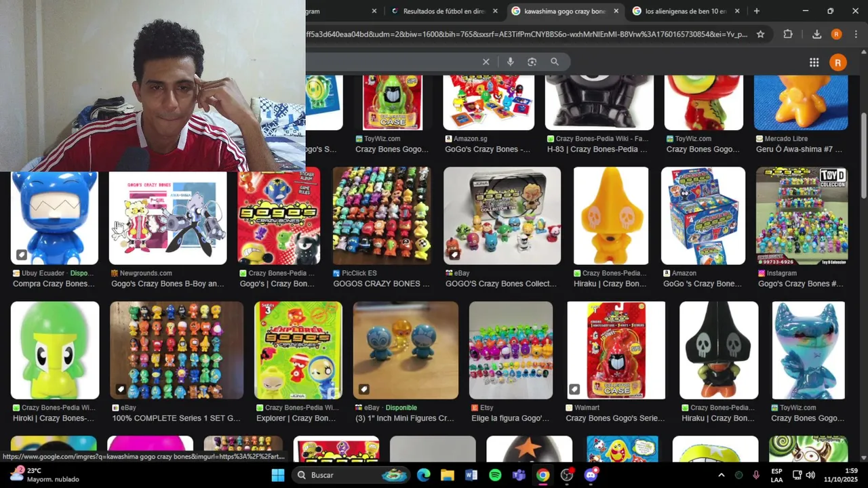Viewport: 868px width, 488px height.
Task: Open the eBay collector tin thumbnail
Action: point(502,216)
